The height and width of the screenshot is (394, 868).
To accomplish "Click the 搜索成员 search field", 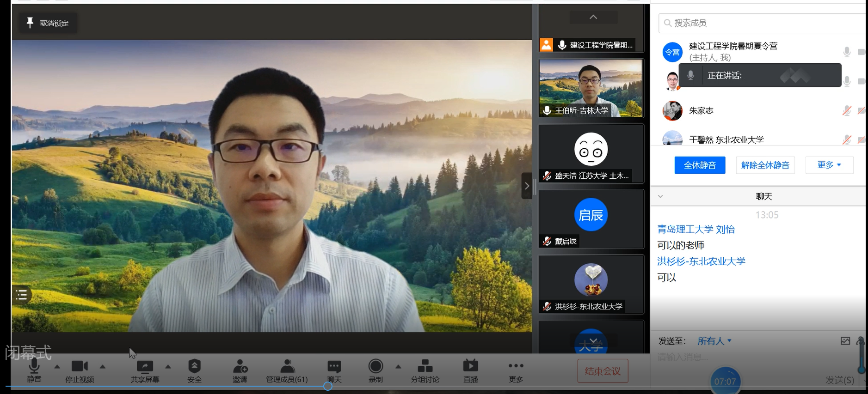I will point(763,23).
